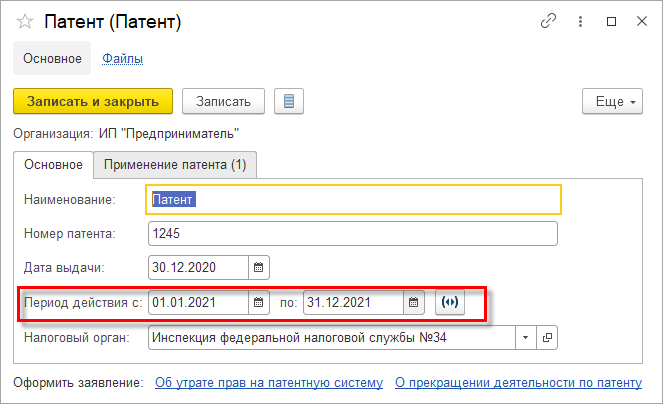The height and width of the screenshot is (404, 663).
Task: Open calendar for period start date
Action: [x=258, y=302]
